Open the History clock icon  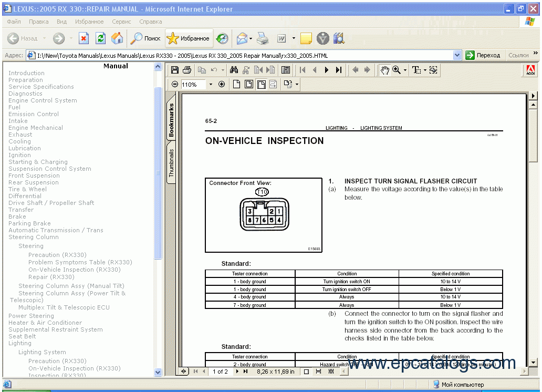[x=222, y=38]
